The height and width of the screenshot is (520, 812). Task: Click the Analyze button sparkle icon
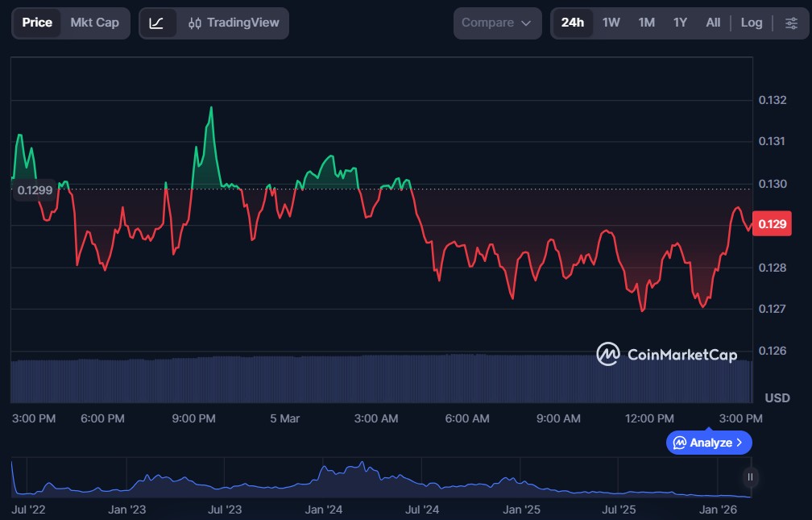click(x=680, y=443)
